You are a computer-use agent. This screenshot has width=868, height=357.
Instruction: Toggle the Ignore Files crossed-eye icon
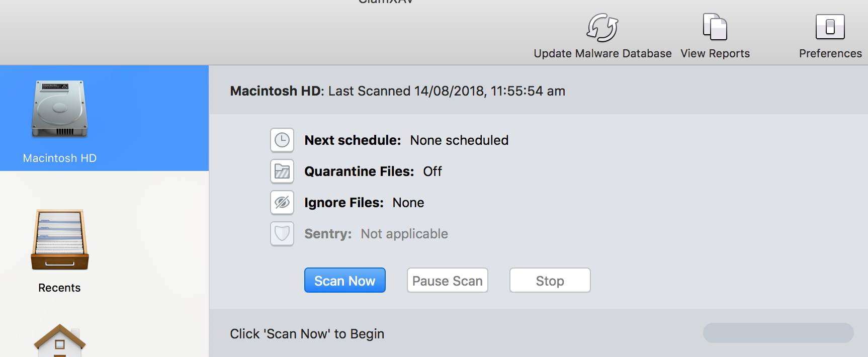(x=282, y=203)
